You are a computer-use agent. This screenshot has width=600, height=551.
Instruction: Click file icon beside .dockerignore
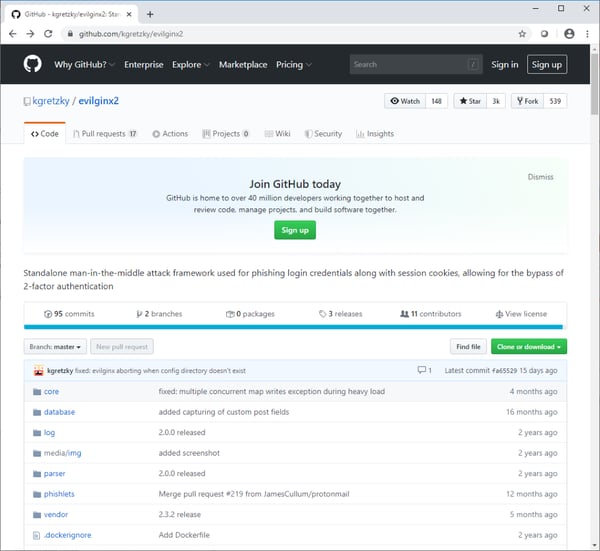pyautogui.click(x=36, y=535)
